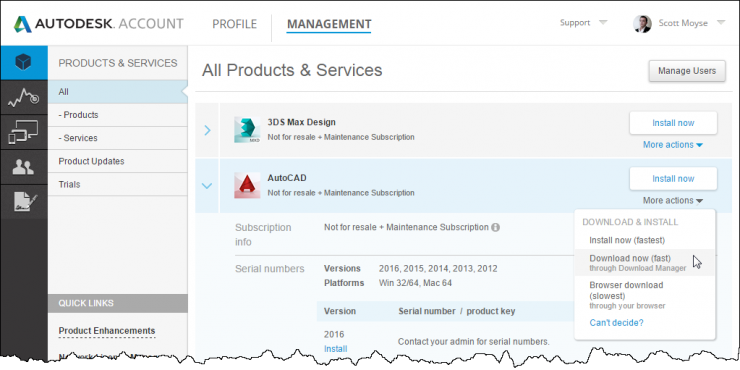The width and height of the screenshot is (740, 370).
Task: Click the Quick Links header
Action: click(118, 303)
